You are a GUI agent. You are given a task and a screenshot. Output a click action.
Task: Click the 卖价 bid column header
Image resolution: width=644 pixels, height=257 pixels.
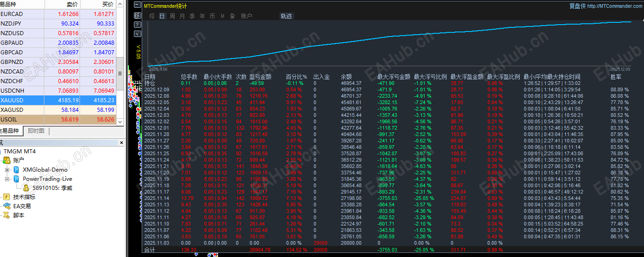pyautogui.click(x=63, y=5)
